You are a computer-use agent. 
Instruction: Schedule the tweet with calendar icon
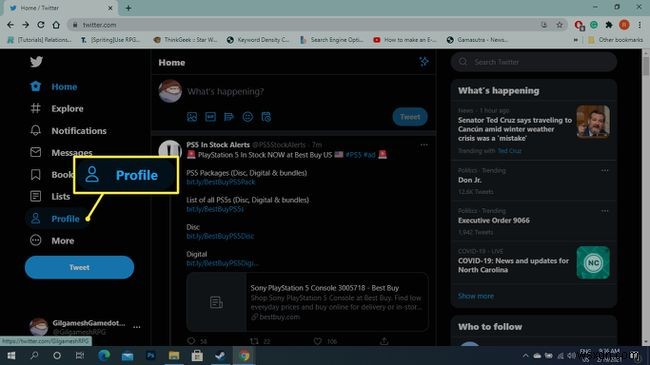[x=266, y=117]
